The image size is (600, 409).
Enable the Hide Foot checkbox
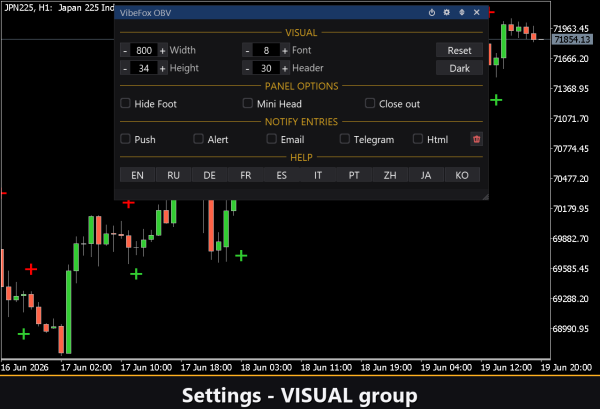pyautogui.click(x=126, y=103)
